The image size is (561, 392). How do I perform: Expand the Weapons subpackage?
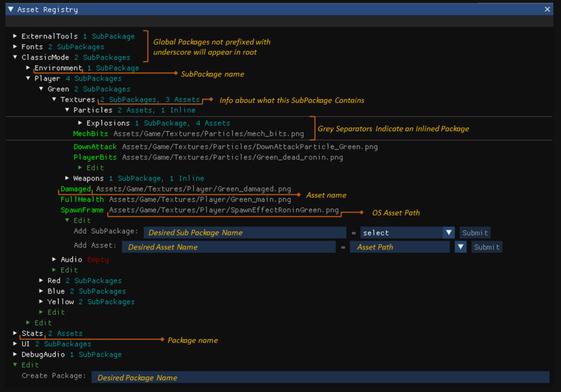[x=67, y=178]
